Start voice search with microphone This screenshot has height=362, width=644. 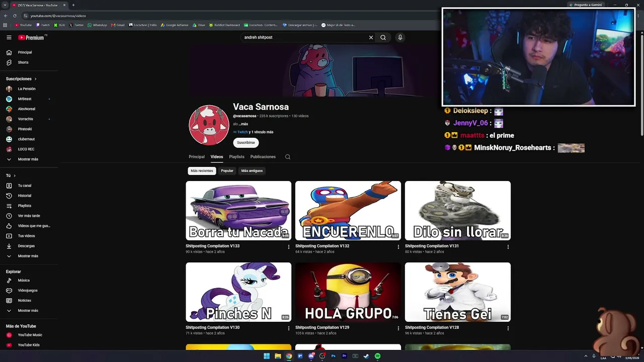click(400, 37)
